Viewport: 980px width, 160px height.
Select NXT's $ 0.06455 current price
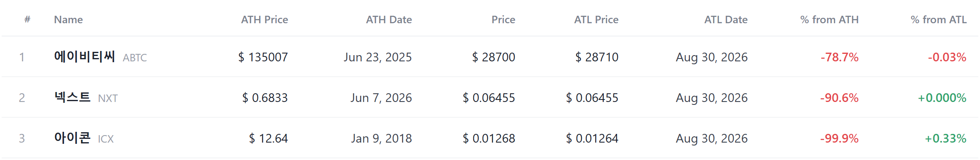point(489,97)
